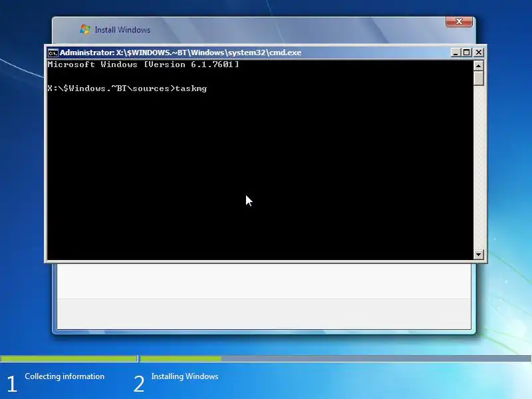
Task: Click the Installing Windows progress bar
Action: pos(336,358)
